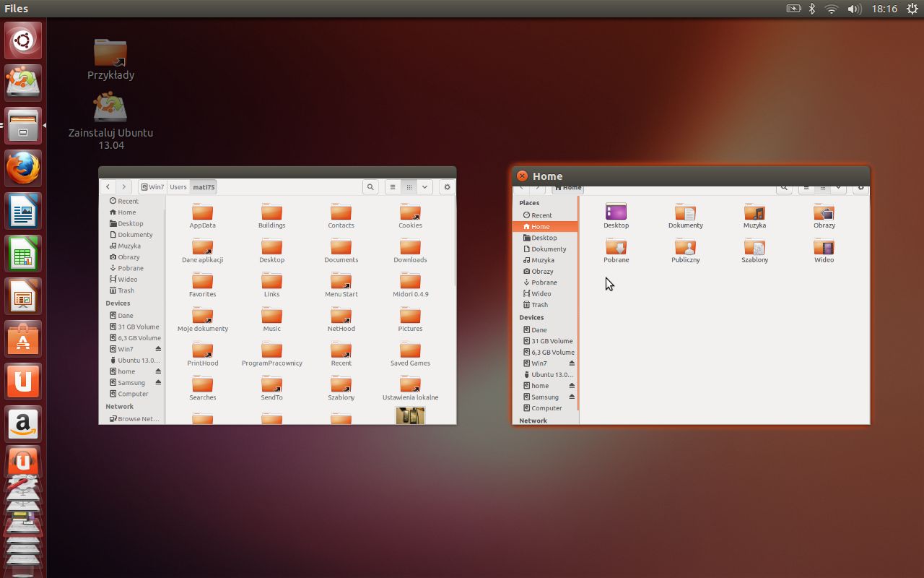Open the Szablony folder in the Home window

click(754, 251)
